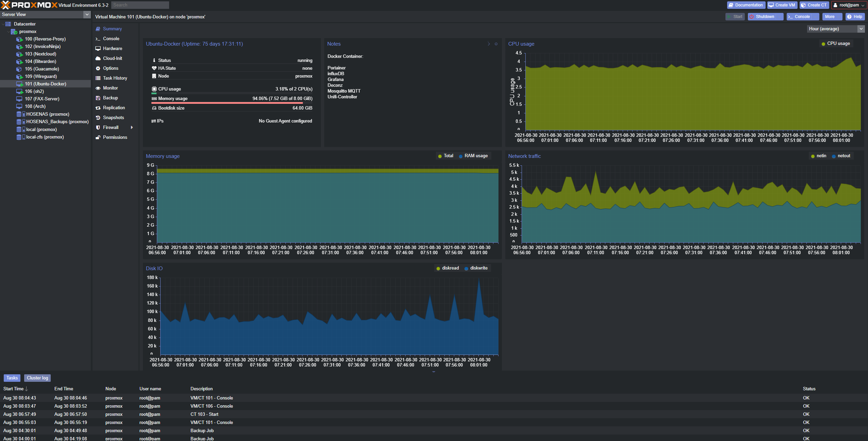Collapse the proxmox node tree
The width and height of the screenshot is (868, 441).
click(9, 32)
